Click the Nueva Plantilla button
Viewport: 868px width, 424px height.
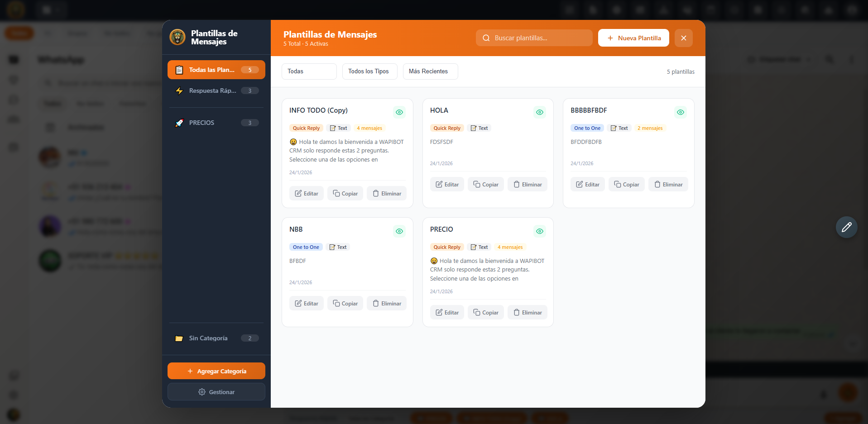click(x=633, y=38)
